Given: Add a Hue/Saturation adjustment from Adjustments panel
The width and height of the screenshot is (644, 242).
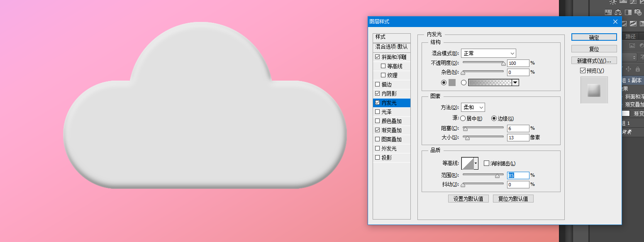Looking at the screenshot, I should (608, 12).
